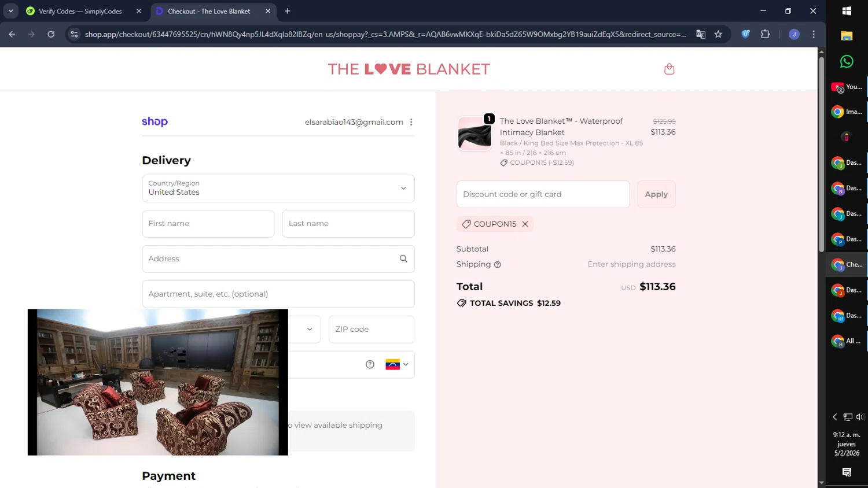Screen dimensions: 868x488
Task: Click the First name field
Action: click(208, 224)
